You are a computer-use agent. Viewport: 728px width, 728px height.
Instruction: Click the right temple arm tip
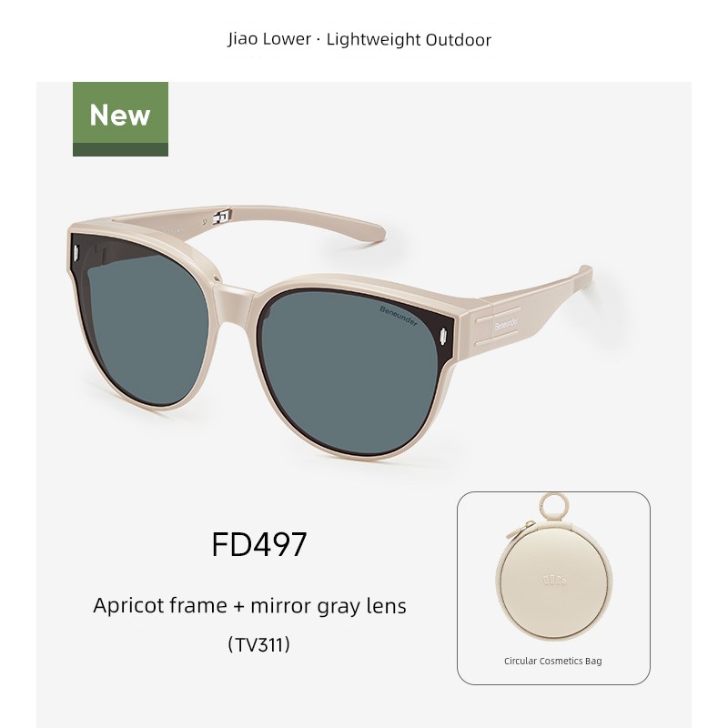[x=584, y=275]
